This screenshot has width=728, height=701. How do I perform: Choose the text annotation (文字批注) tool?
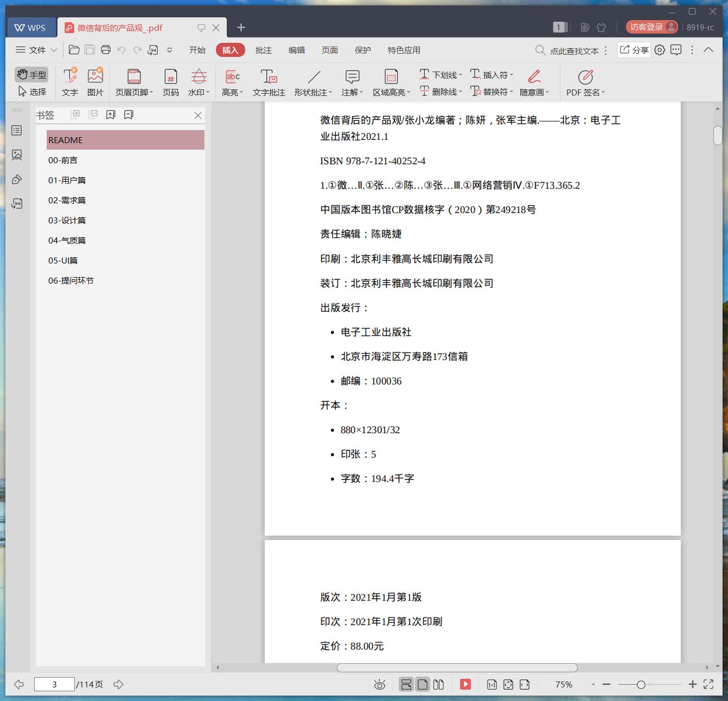pos(269,82)
